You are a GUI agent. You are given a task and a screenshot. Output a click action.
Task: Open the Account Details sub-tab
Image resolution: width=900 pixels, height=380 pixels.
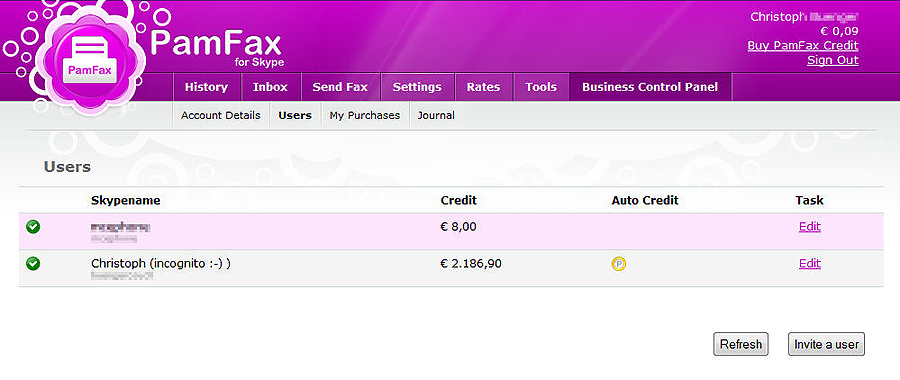pos(221,115)
